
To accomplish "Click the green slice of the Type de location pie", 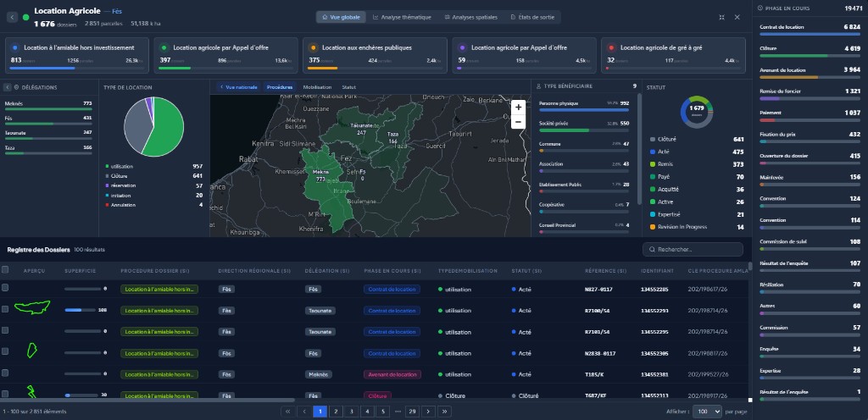I will pyautogui.click(x=166, y=130).
